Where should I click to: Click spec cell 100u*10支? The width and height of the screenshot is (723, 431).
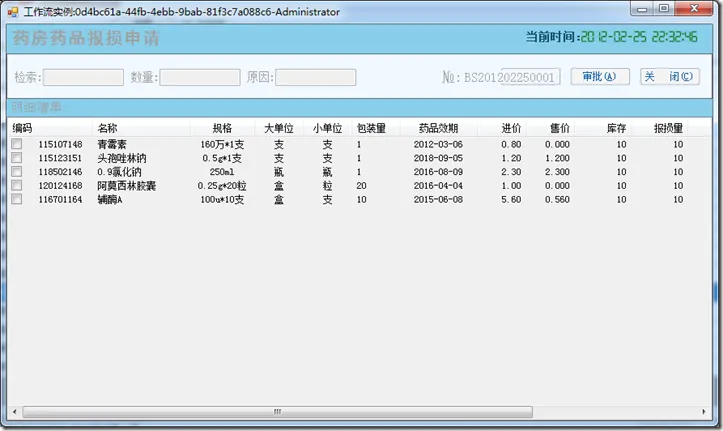(x=222, y=200)
